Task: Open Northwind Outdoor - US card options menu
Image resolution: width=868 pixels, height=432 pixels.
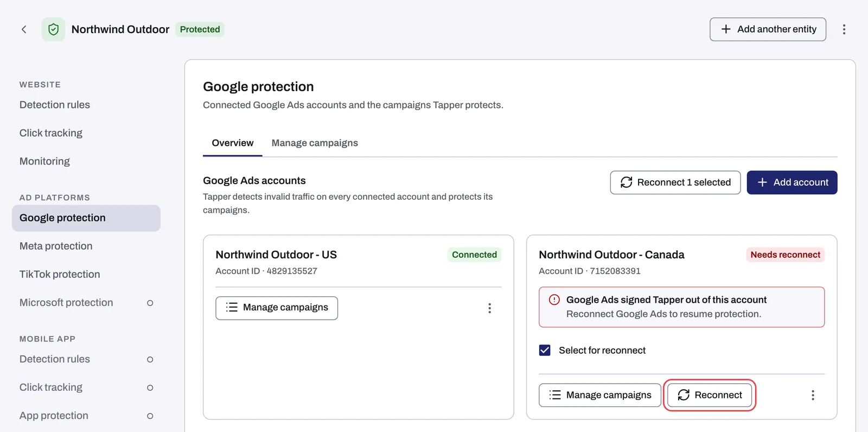Action: click(x=489, y=308)
